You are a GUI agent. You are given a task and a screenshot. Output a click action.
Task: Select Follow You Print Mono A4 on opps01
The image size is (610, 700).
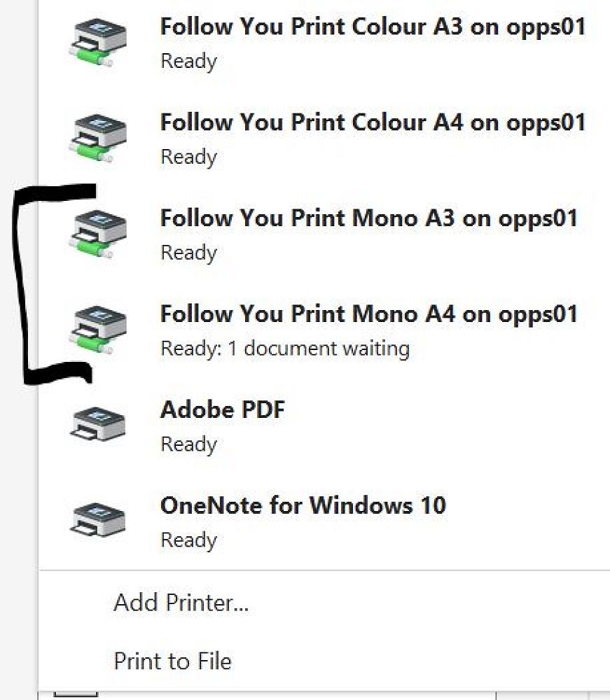click(369, 314)
